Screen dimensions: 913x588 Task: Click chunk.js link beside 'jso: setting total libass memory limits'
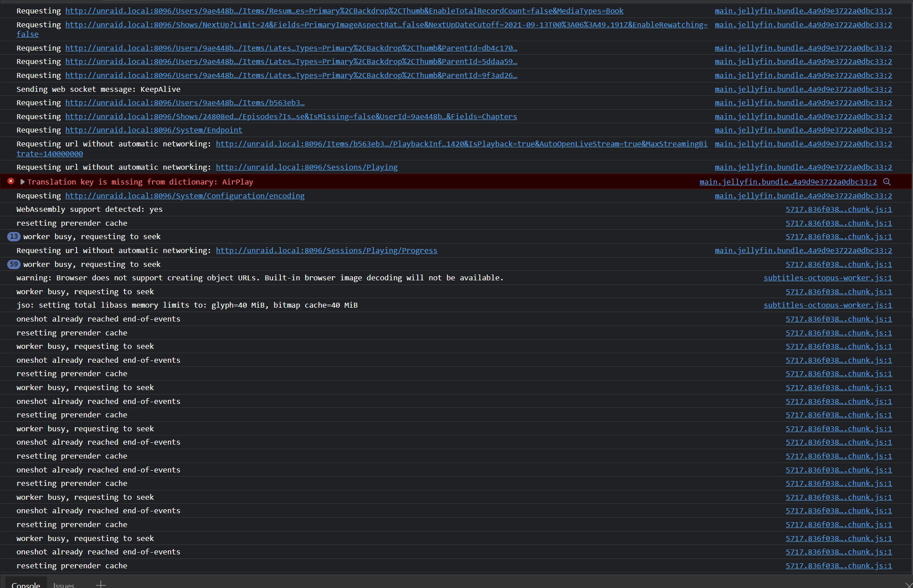[x=827, y=305]
